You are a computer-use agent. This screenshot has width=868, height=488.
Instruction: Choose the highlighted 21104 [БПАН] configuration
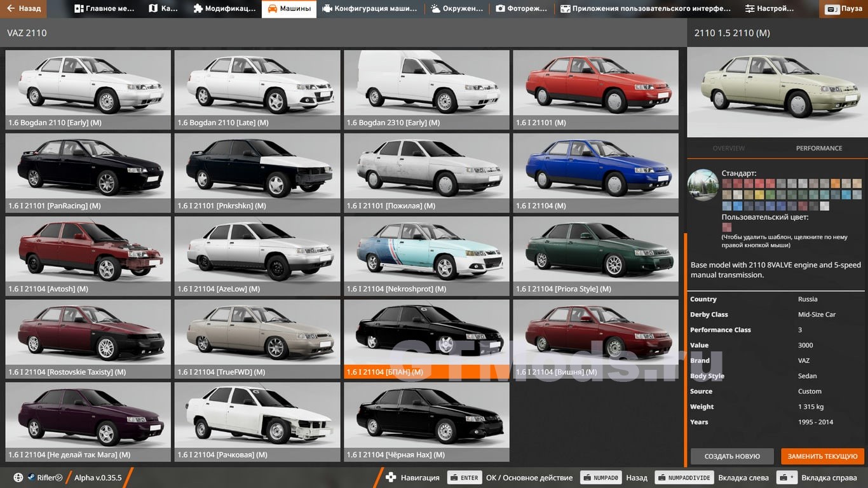coord(426,339)
